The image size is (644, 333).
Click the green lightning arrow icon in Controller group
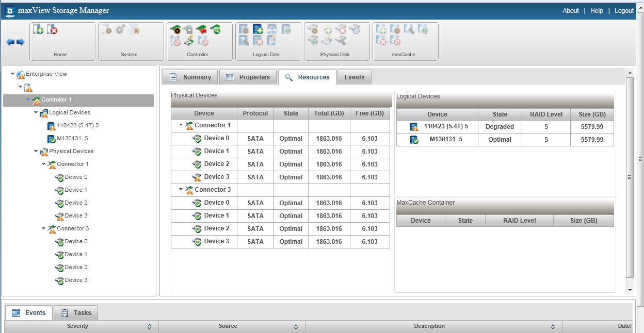189,41
